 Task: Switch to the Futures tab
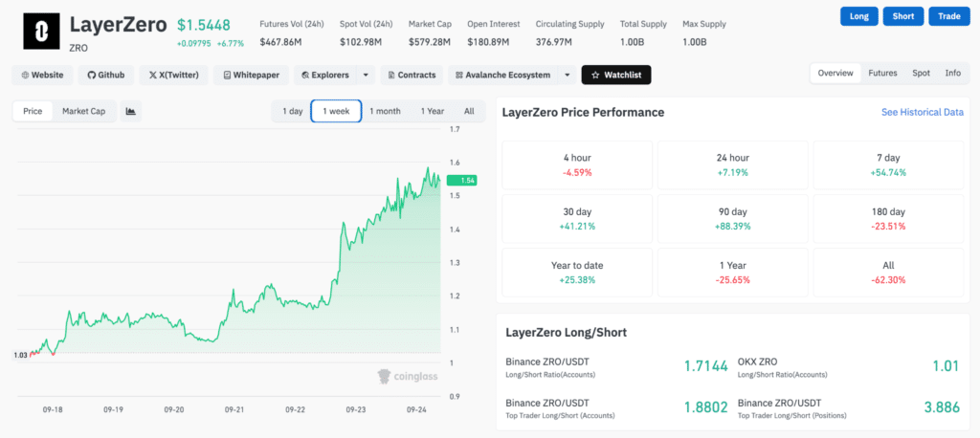point(882,73)
